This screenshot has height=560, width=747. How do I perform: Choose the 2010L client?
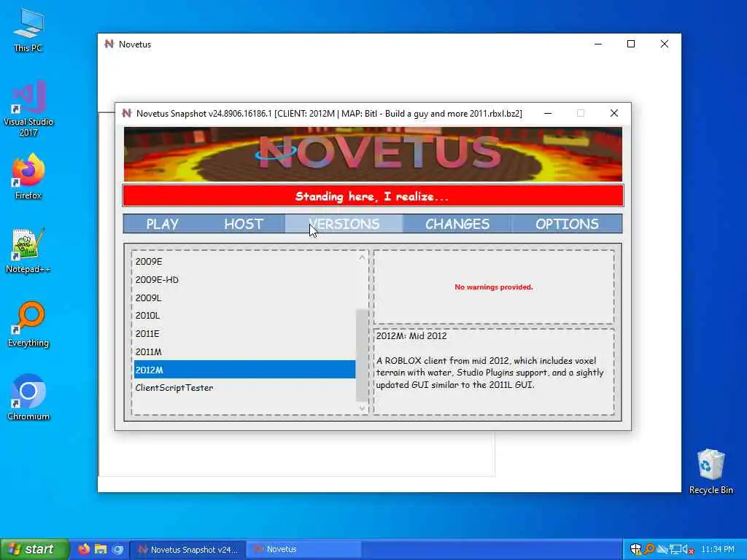tap(244, 315)
